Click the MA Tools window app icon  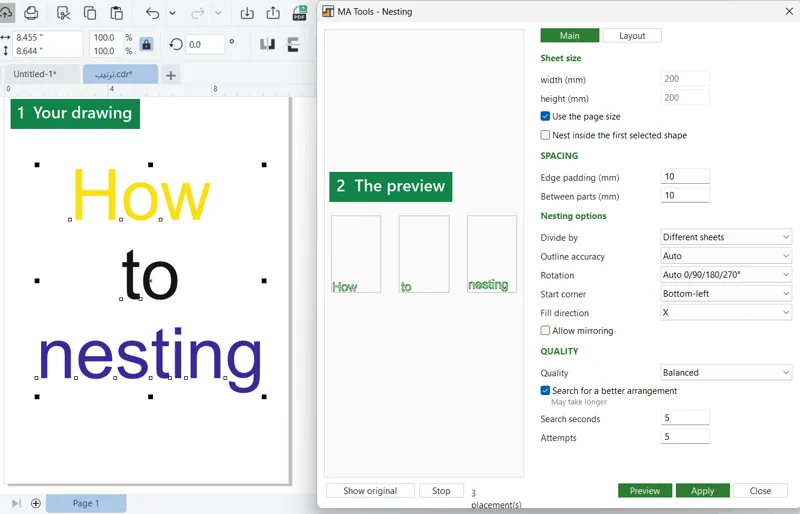[x=328, y=11]
